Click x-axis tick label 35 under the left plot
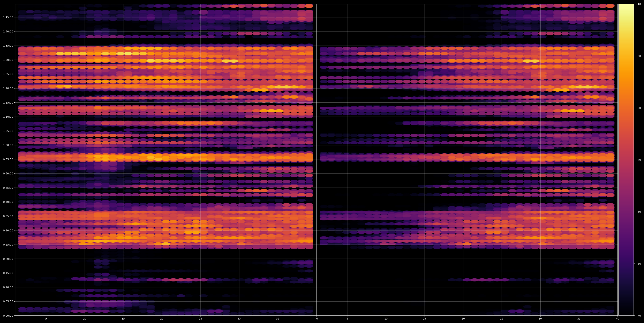The height and width of the screenshot is (323, 644). pyautogui.click(x=278, y=319)
